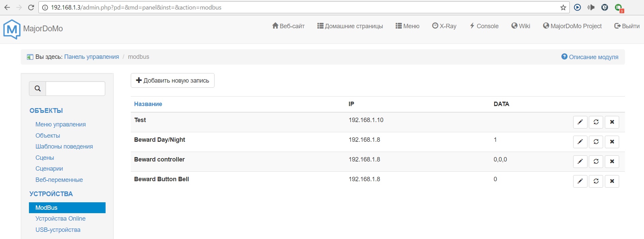The width and height of the screenshot is (644, 239).
Task: Click the MajorDoMo logo
Action: pos(12,29)
